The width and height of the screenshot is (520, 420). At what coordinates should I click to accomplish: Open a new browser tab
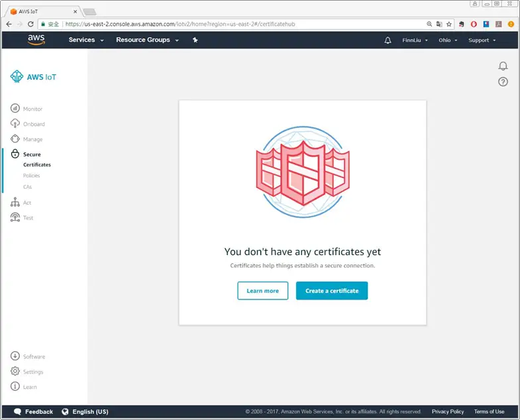coord(89,12)
